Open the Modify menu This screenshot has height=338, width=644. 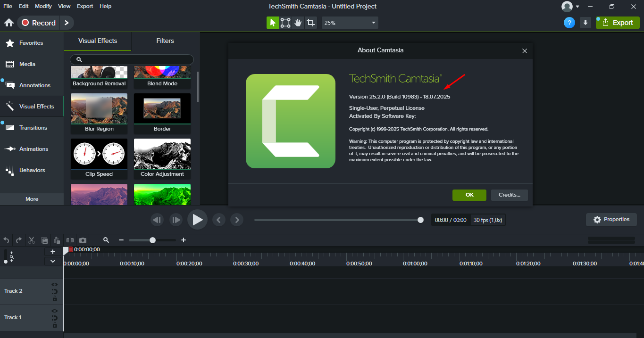pyautogui.click(x=43, y=6)
